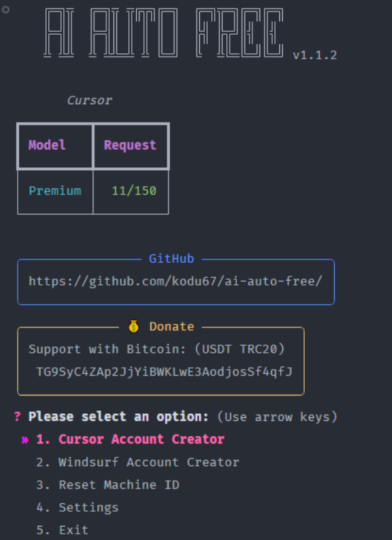The height and width of the screenshot is (540, 392).
Task: Select Windsurf Account Creator option
Action: tap(138, 462)
